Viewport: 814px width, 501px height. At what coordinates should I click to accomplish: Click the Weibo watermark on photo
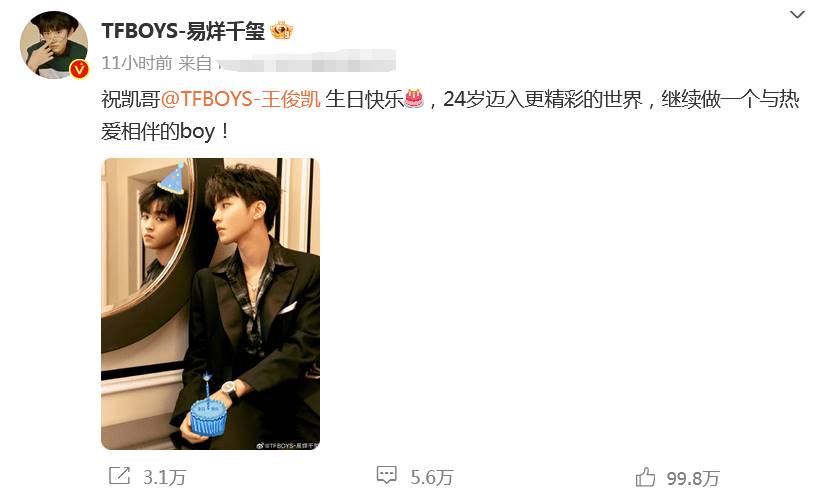click(287, 445)
